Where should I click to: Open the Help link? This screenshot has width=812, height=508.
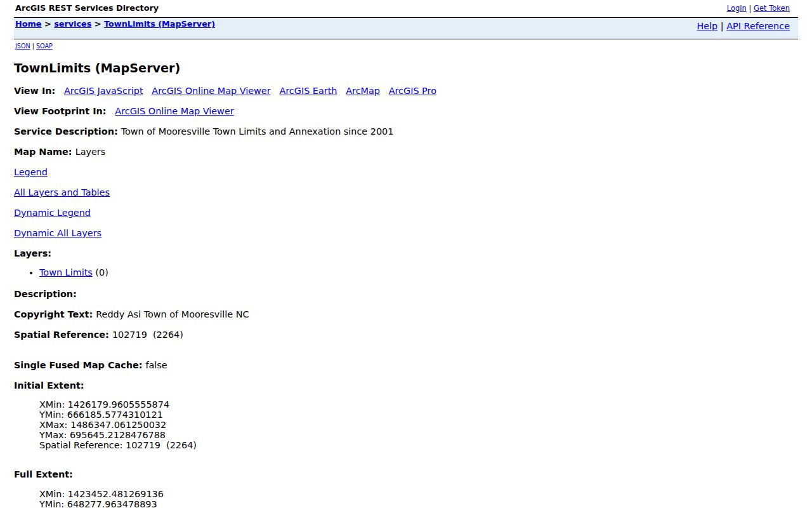pos(707,26)
